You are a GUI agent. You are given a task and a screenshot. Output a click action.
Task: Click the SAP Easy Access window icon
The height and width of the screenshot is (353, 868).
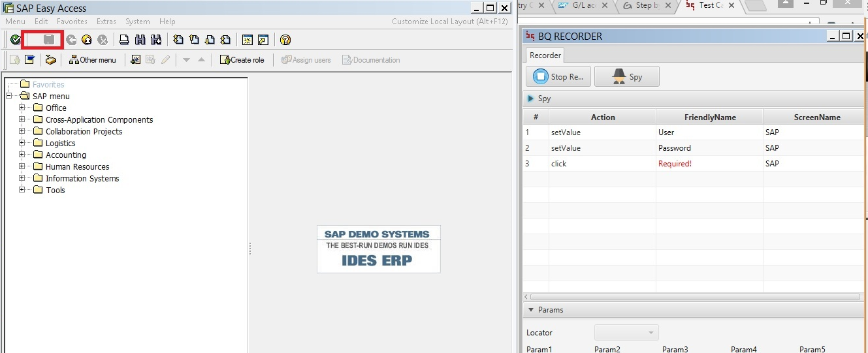click(x=8, y=8)
